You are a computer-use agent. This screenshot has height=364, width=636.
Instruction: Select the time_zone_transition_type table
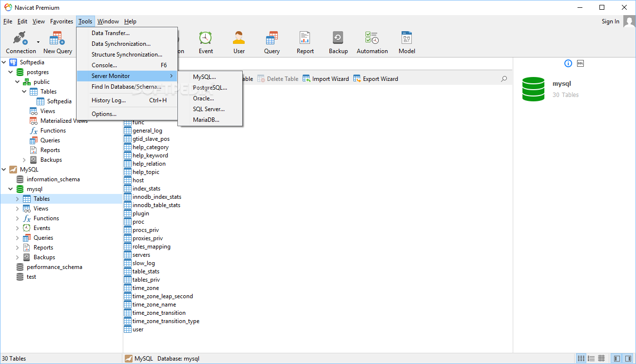click(x=162, y=321)
